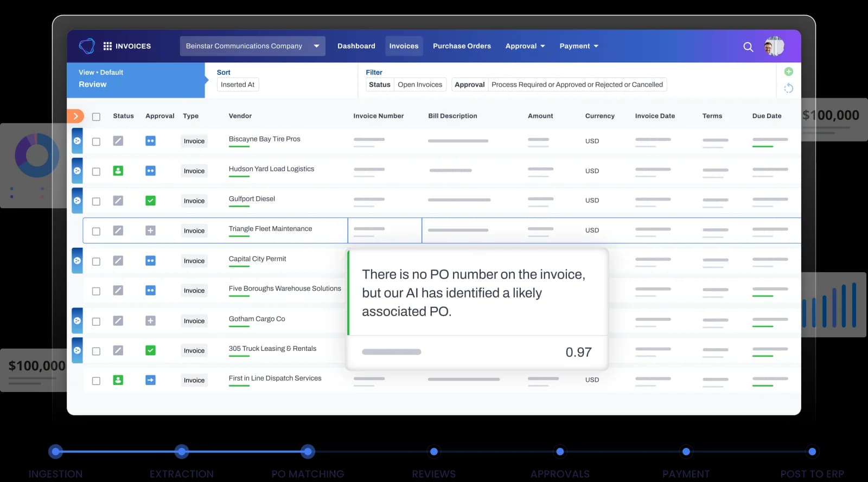Check the box for Capital City Permit
The height and width of the screenshot is (482, 868).
click(96, 261)
